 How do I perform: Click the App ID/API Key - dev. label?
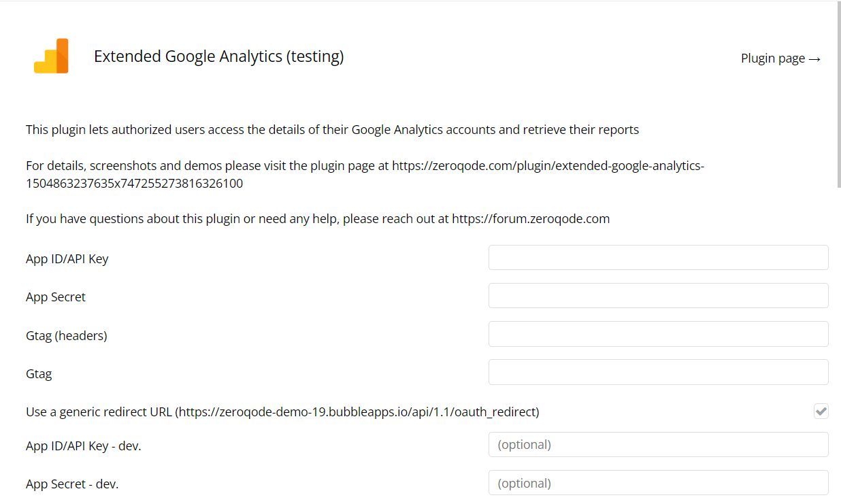coord(84,446)
